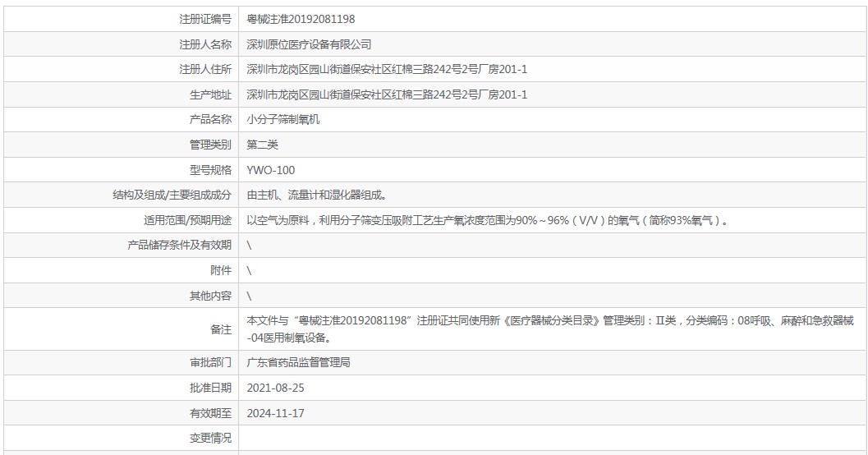This screenshot has height=455, width=868.
Task: Select the 变更情况 label
Action: click(210, 438)
